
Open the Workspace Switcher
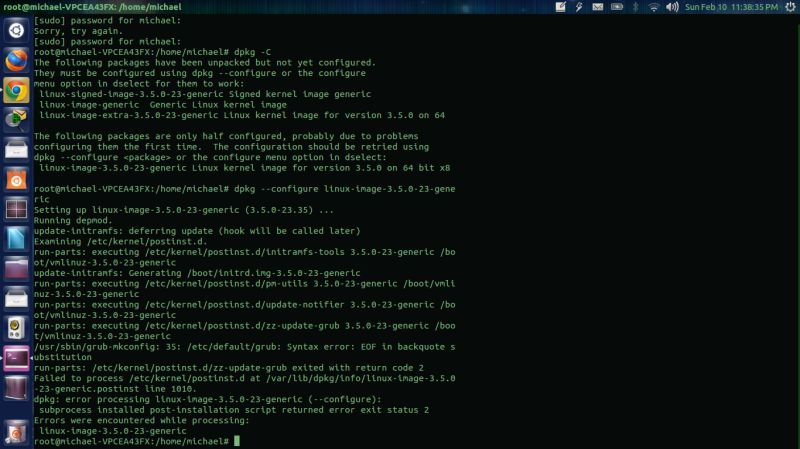tap(16, 209)
